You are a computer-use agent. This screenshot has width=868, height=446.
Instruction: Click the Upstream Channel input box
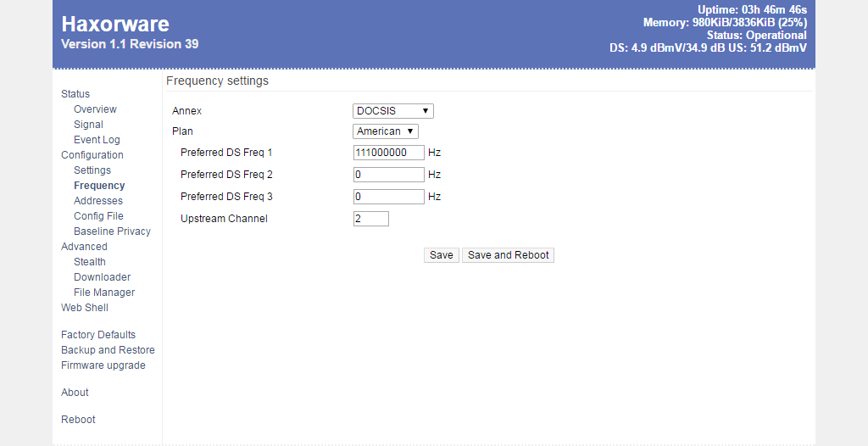coord(370,219)
